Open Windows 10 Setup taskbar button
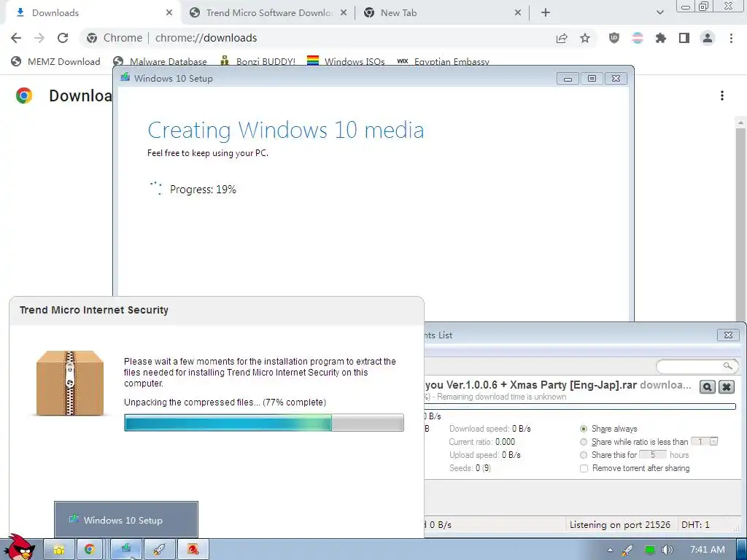 125,550
